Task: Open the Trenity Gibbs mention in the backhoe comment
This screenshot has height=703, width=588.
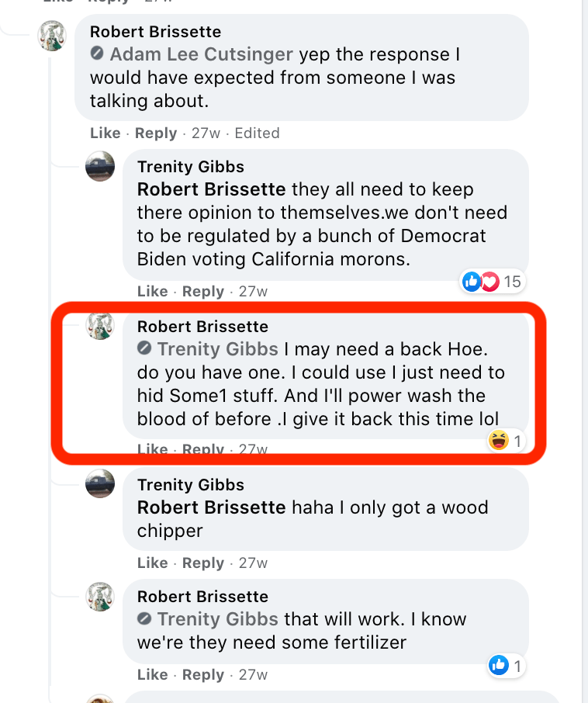Action: [217, 349]
